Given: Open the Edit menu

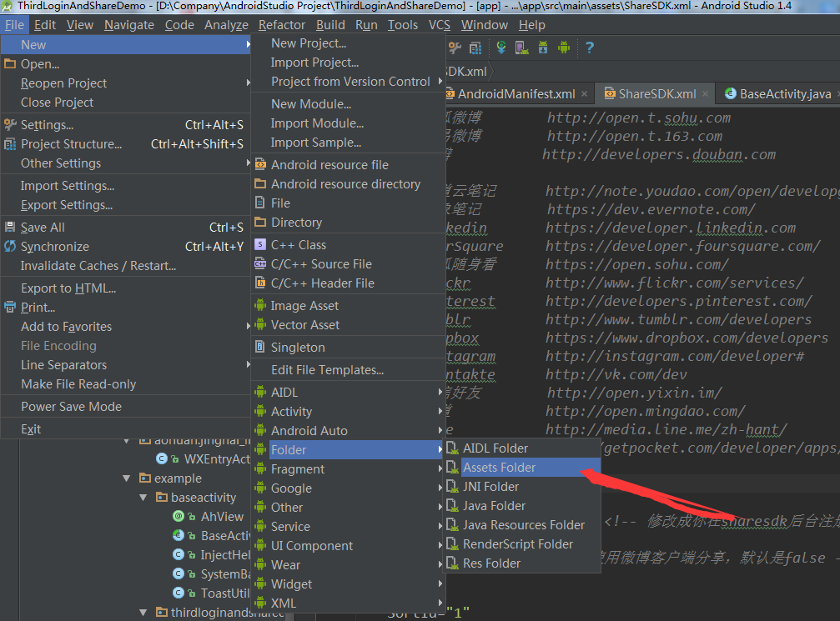Looking at the screenshot, I should pos(45,25).
